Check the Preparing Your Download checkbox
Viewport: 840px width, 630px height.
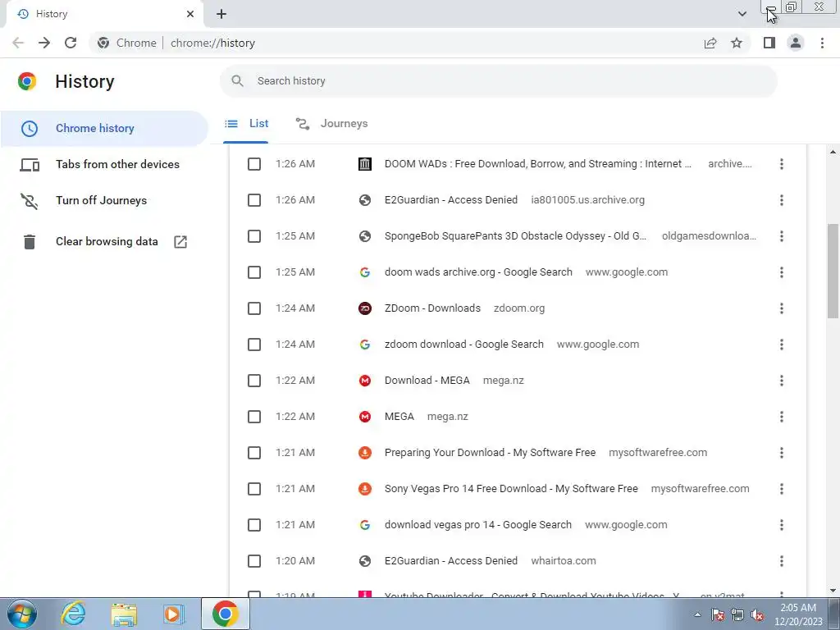(x=254, y=453)
